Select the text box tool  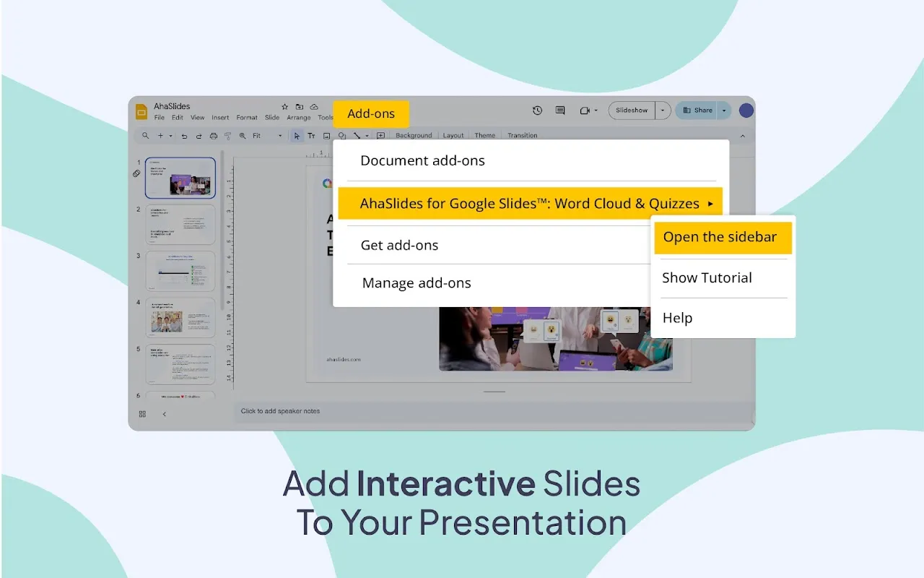pos(311,136)
